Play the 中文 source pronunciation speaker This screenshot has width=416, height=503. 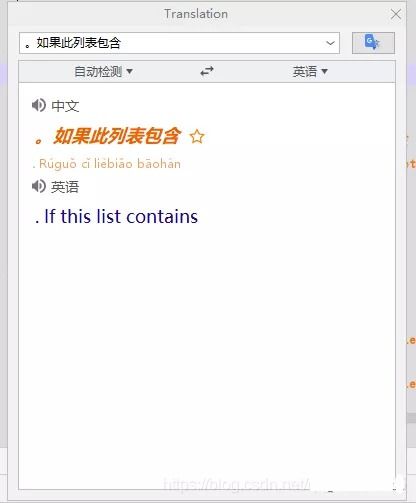coord(39,105)
